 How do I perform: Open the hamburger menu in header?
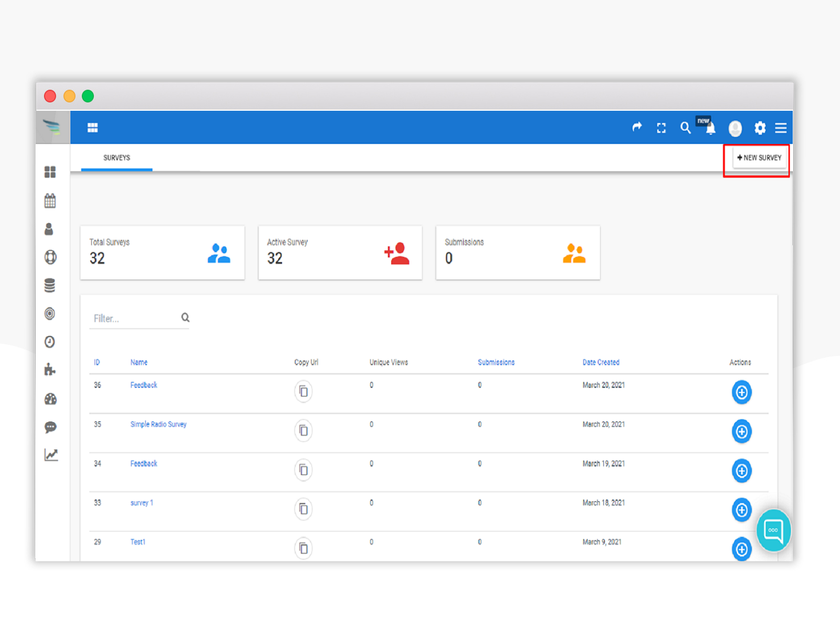point(781,128)
